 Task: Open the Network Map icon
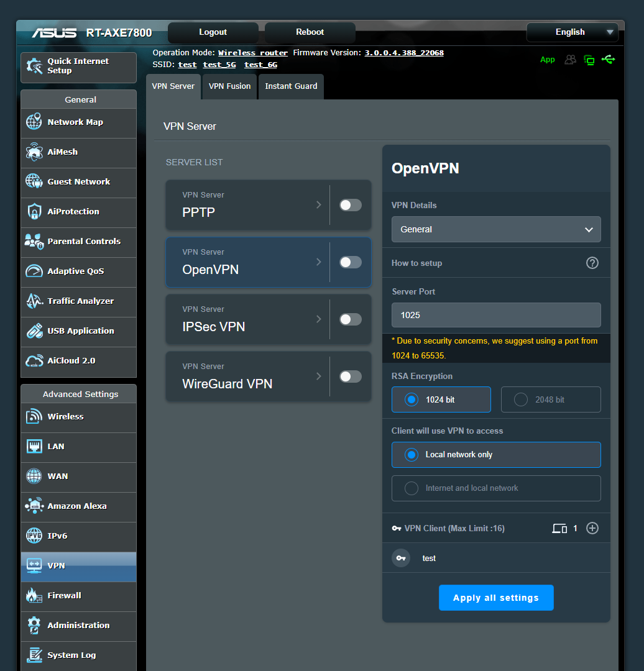tap(34, 122)
